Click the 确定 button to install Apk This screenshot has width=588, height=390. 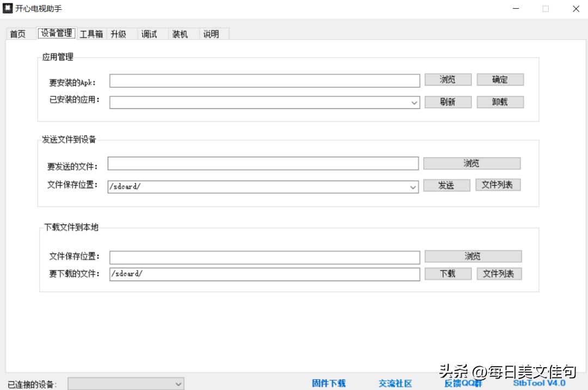[x=500, y=80]
